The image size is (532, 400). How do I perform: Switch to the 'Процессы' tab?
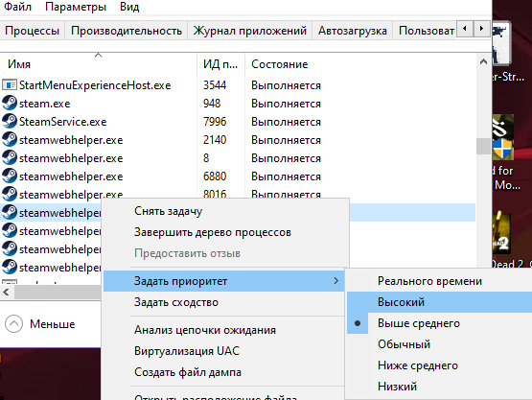(33, 31)
